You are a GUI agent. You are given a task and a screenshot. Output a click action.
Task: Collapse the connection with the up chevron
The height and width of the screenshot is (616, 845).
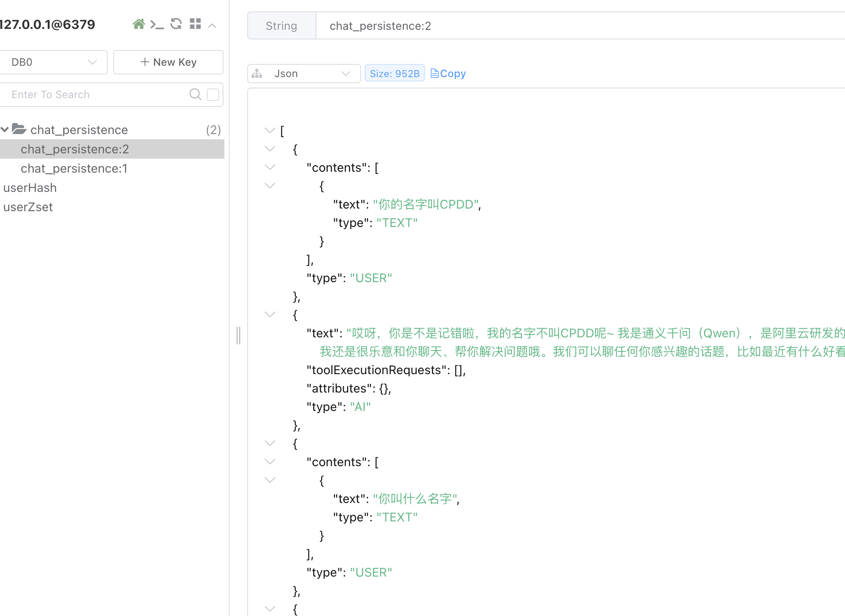tap(212, 25)
